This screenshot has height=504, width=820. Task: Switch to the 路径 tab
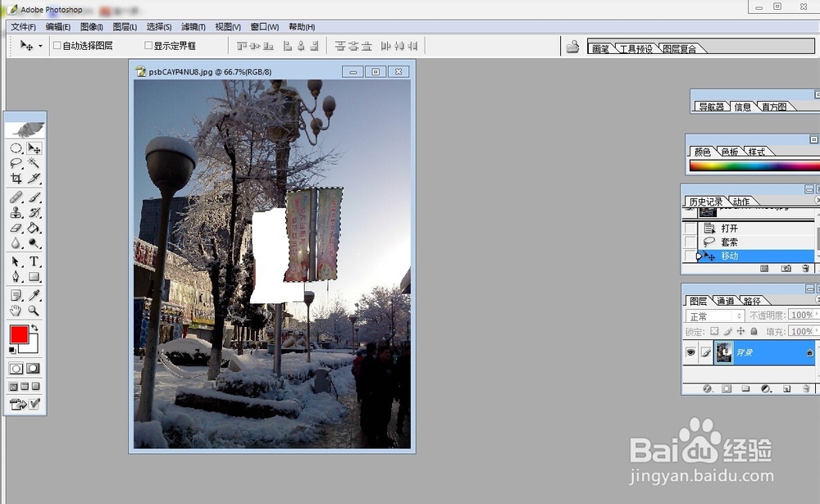coord(752,301)
